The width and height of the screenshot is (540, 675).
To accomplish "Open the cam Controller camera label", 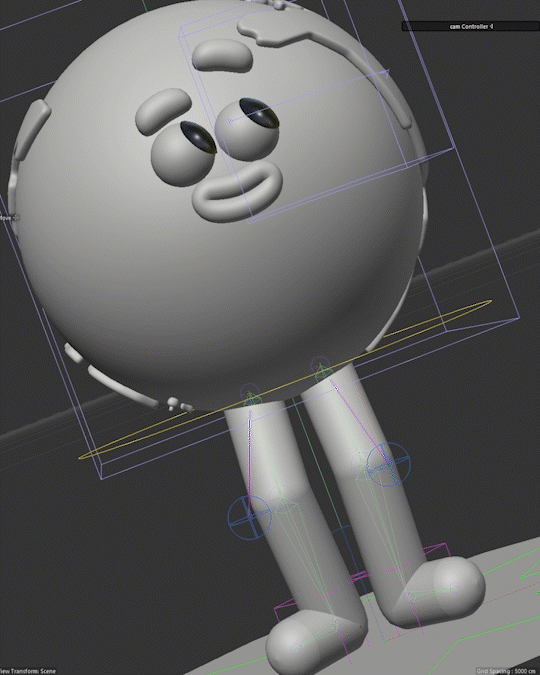I will [x=471, y=26].
